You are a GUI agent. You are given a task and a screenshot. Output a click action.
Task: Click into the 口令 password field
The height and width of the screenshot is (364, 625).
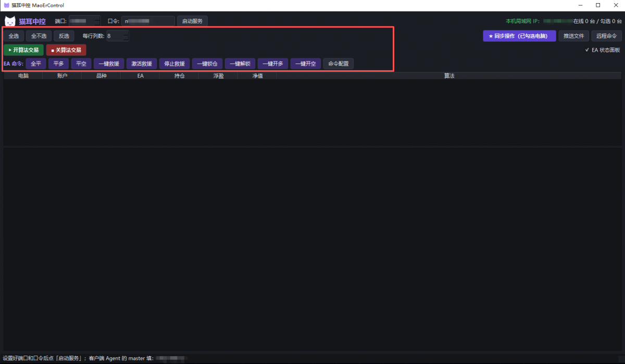pyautogui.click(x=148, y=21)
